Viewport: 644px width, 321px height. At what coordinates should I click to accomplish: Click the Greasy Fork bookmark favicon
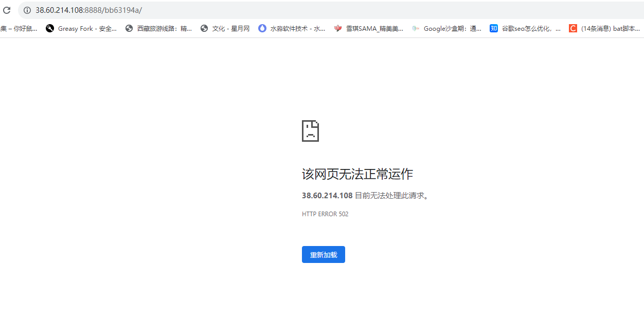[50, 29]
